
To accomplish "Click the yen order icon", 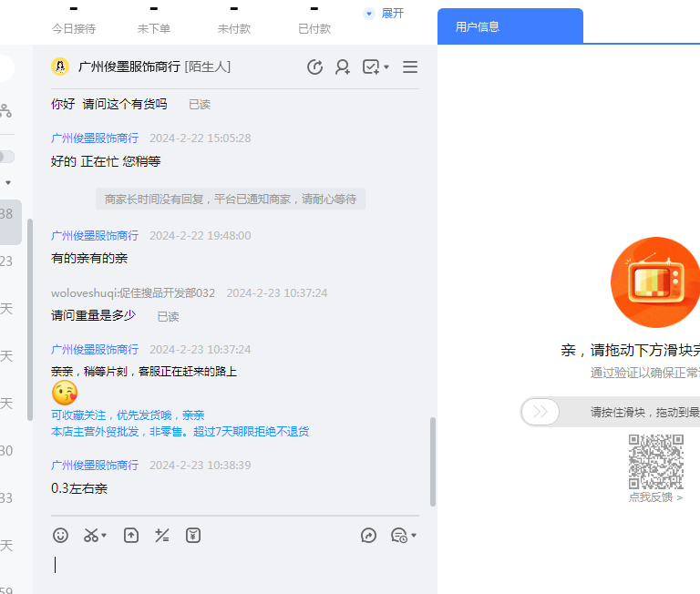I will point(193,536).
